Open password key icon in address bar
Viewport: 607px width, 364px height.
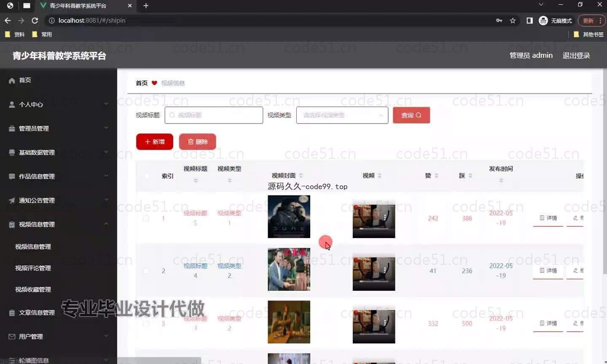(499, 21)
